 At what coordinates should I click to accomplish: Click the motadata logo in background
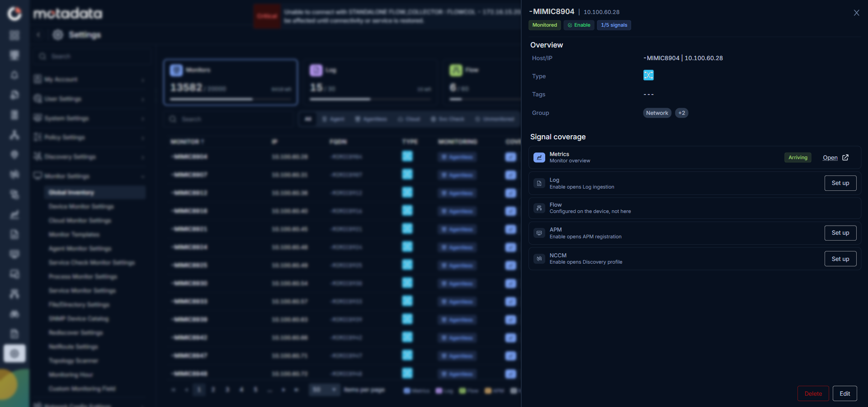coord(68,14)
